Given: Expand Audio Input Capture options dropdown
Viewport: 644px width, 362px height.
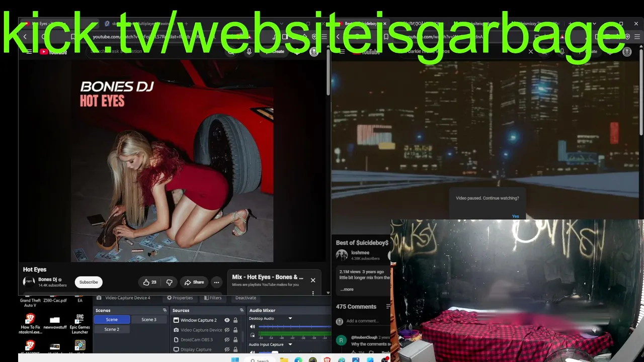Looking at the screenshot, I should click(290, 344).
